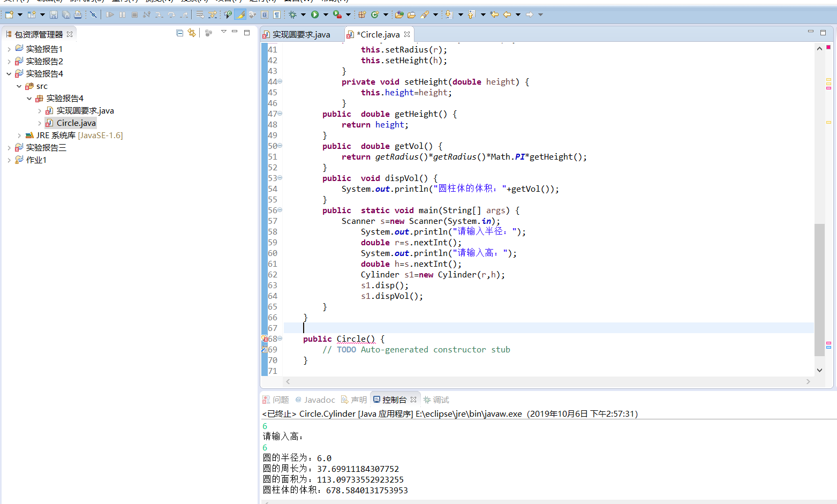Click editor scroll down arrow
Image resolution: width=837 pixels, height=504 pixels.
pyautogui.click(x=819, y=370)
